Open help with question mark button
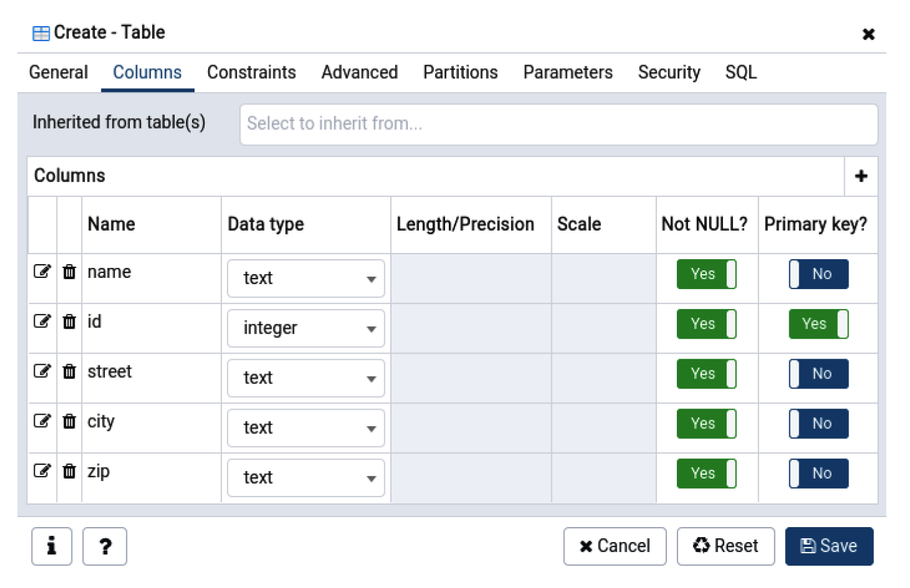This screenshot has width=910, height=588. pyautogui.click(x=104, y=546)
